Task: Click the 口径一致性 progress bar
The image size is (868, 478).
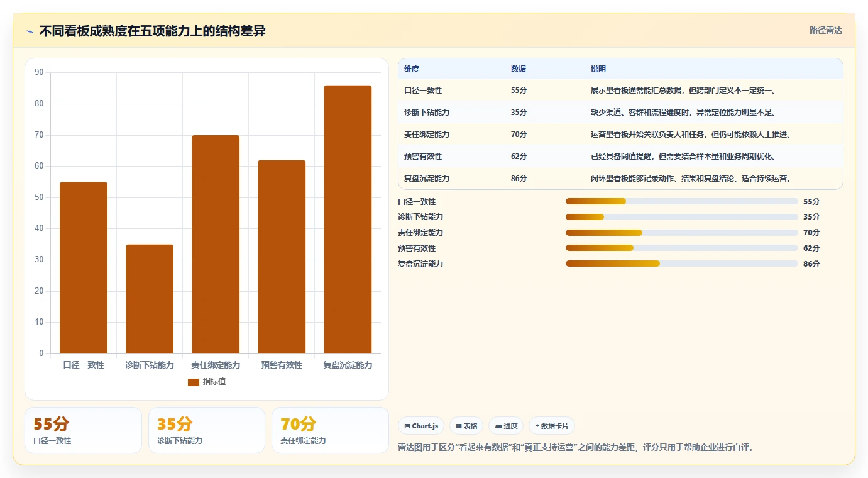Action: 681,201
